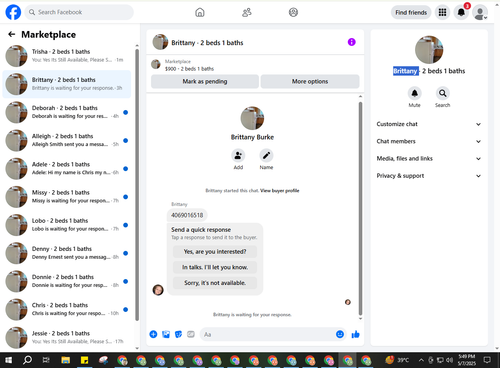Send quick response 'Yes, are you interested?'
The width and height of the screenshot is (500, 368).
[x=215, y=252]
